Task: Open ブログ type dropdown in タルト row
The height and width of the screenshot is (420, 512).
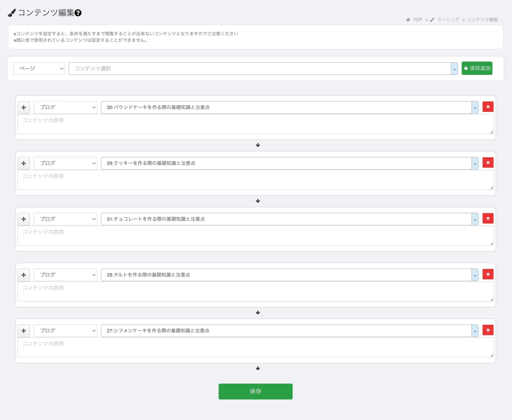Action: (65, 275)
